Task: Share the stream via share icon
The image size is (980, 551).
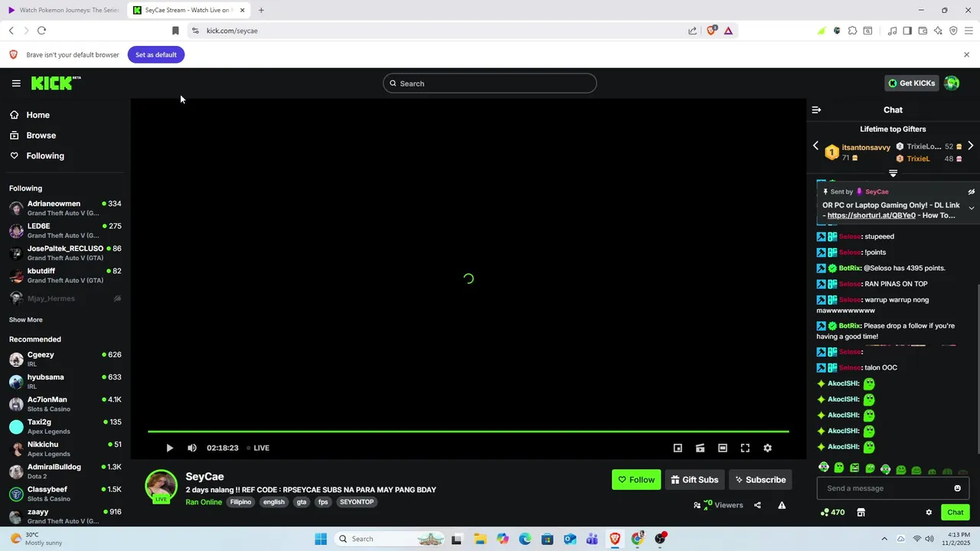Action: pyautogui.click(x=757, y=505)
